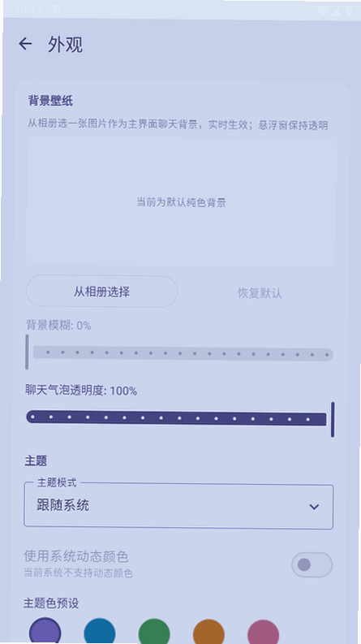Select 跟随系统 theme mode field
Image resolution: width=361 pixels, height=644 pixels.
pos(178,507)
